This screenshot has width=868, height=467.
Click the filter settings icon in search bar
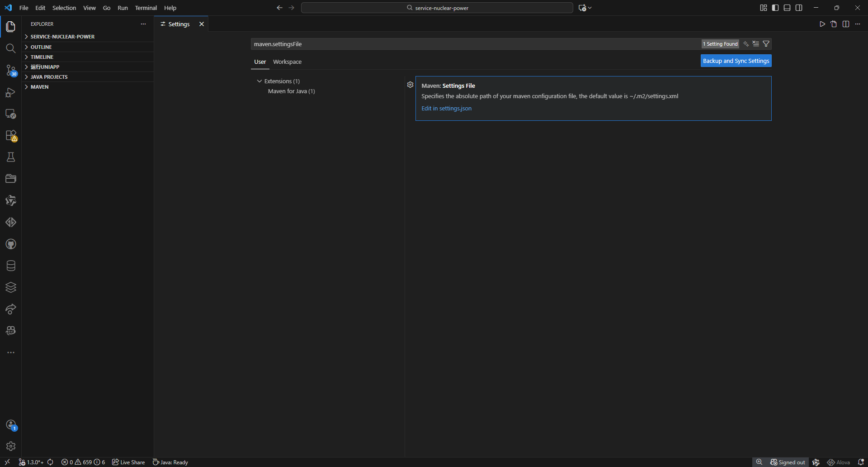pos(766,44)
